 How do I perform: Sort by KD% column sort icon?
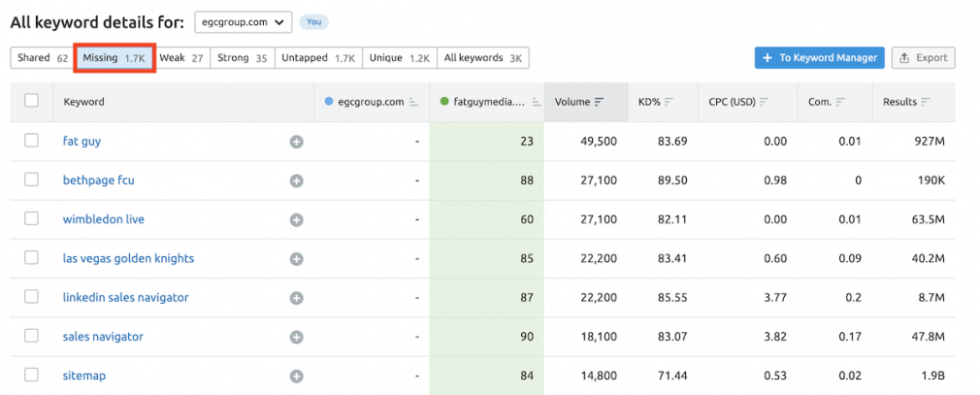coord(669,102)
